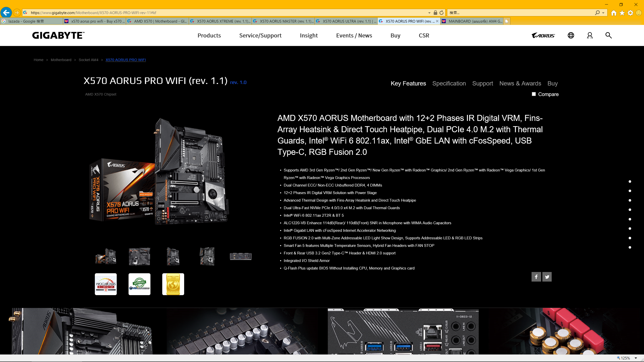Switch to AMD X570 | Motherboard tab
This screenshot has height=362, width=644.
(157, 21)
